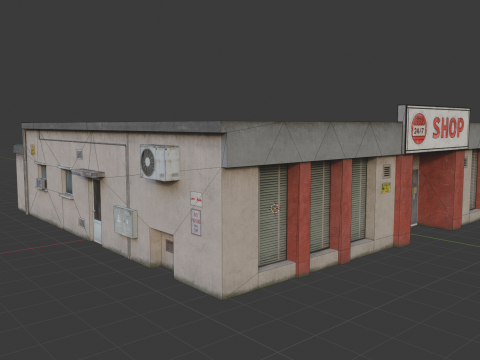Click the grey electrical box on side wall
Screen dimensions: 480x360
126,222
